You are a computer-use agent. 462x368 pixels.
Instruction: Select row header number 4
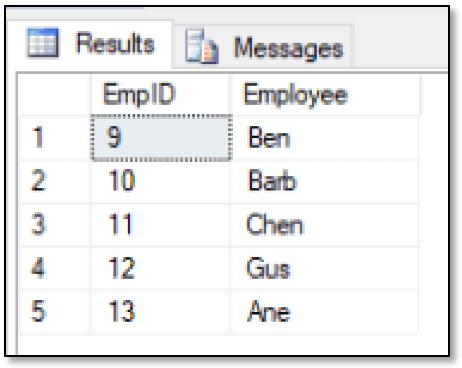[x=55, y=268]
